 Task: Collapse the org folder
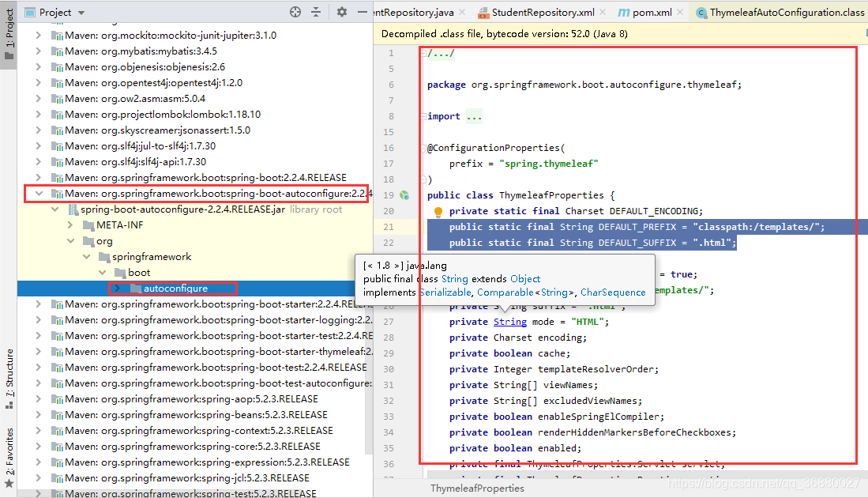pos(71,241)
